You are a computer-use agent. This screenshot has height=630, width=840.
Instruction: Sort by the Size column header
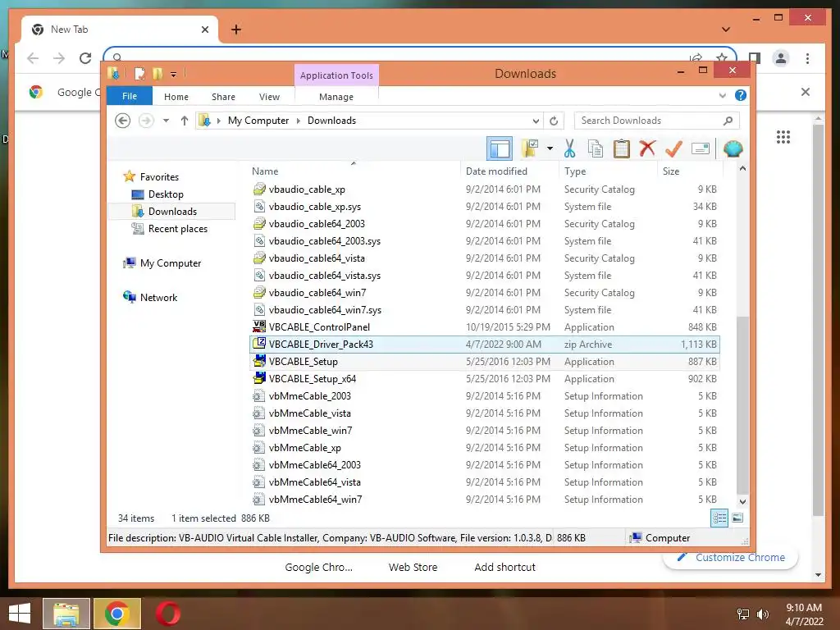pyautogui.click(x=690, y=171)
